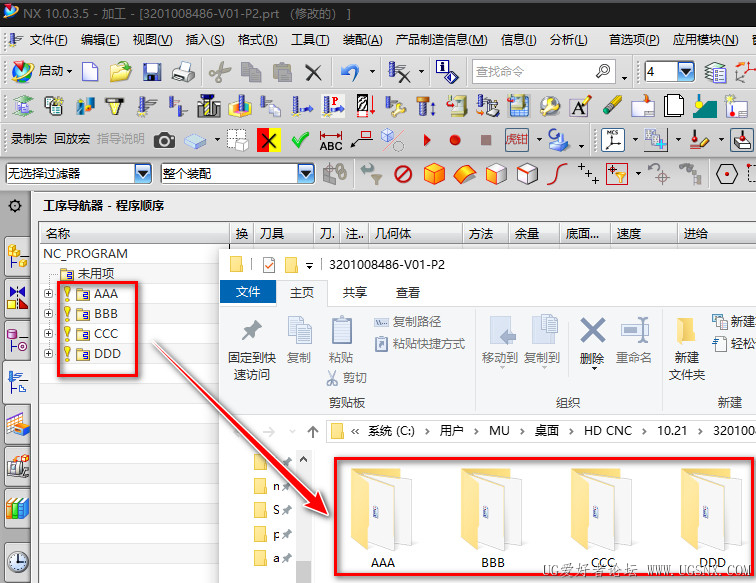The width and height of the screenshot is (756, 583).
Task: Click the Delete X icon
Action: point(313,73)
